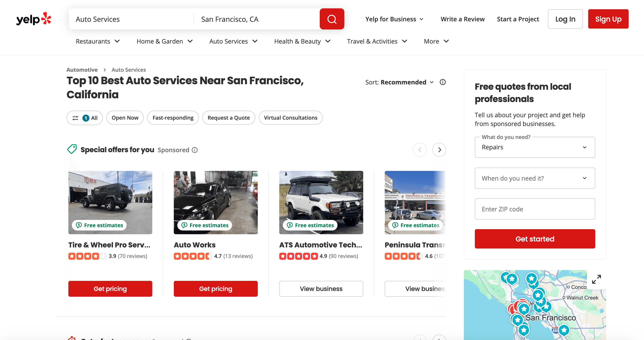
Task: Expand the 'What do you need?' Repairs dropdown
Action: (535, 147)
